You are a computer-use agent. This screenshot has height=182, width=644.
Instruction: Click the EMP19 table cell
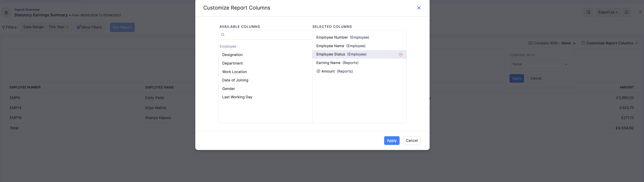coord(15,118)
